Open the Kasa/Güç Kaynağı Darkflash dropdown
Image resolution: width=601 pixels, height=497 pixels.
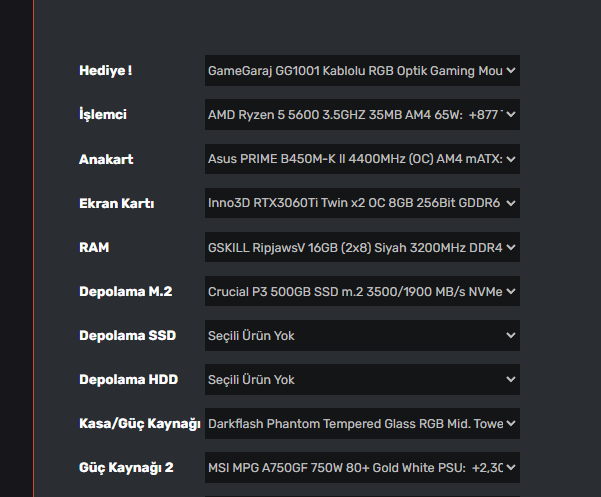coord(362,423)
